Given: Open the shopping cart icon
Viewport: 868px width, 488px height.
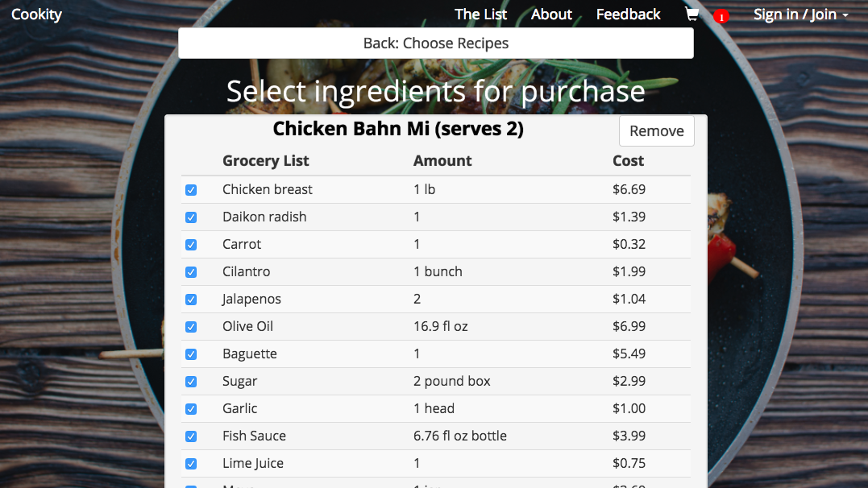Looking at the screenshot, I should point(691,14).
